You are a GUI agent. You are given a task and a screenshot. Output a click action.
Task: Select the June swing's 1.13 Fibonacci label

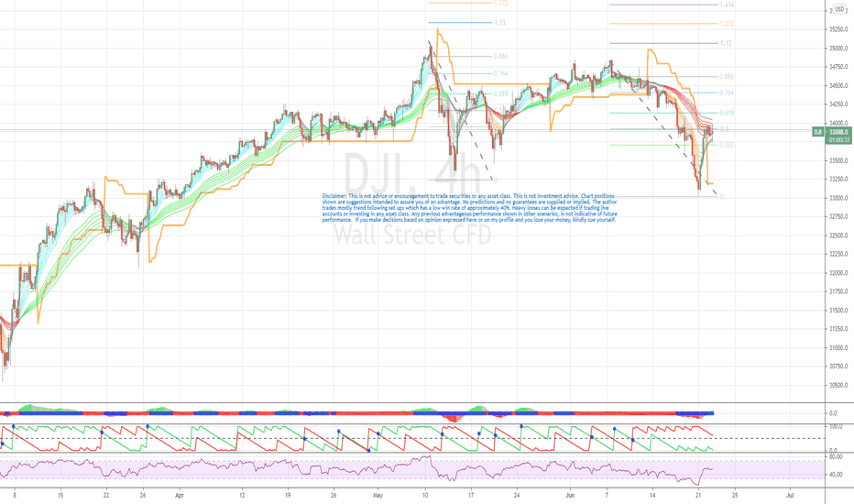(726, 43)
